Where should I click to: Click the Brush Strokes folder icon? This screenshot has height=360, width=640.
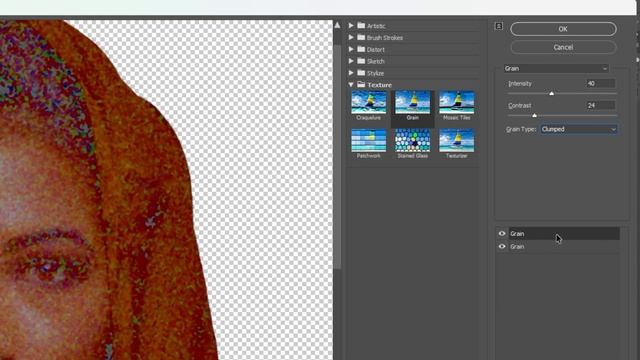click(361, 37)
